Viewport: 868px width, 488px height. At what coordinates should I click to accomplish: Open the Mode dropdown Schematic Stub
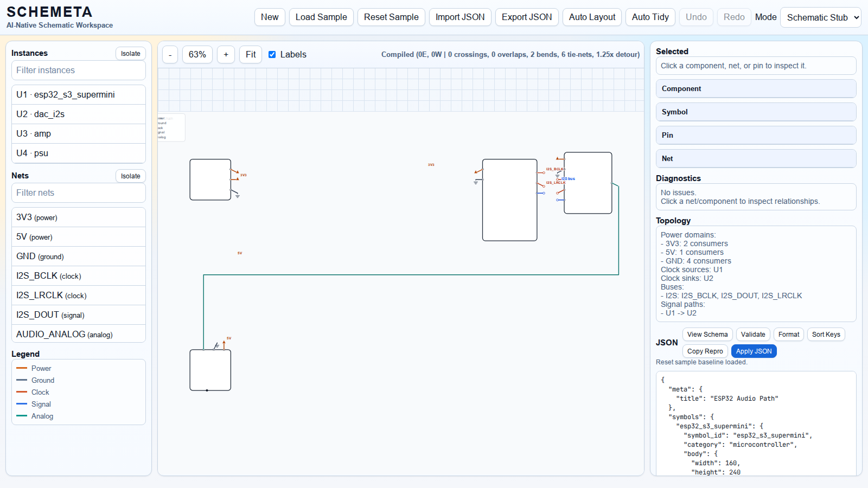pyautogui.click(x=820, y=17)
